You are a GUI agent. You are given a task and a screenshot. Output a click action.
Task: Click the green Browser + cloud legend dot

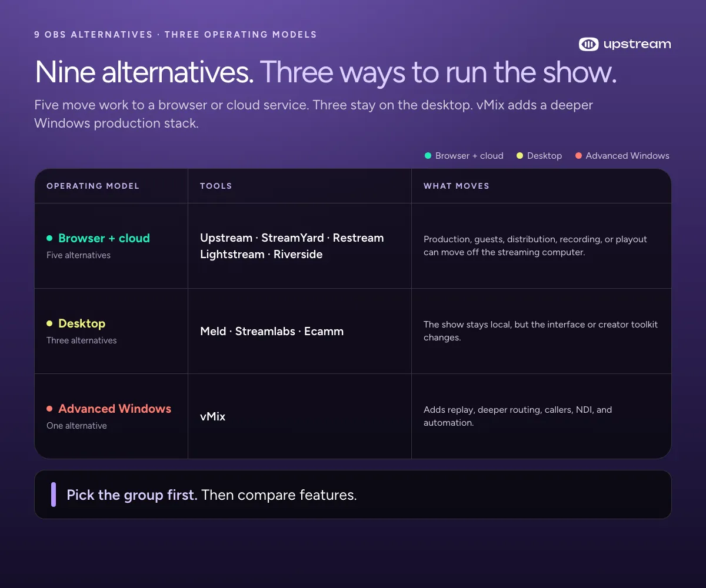[x=428, y=156]
